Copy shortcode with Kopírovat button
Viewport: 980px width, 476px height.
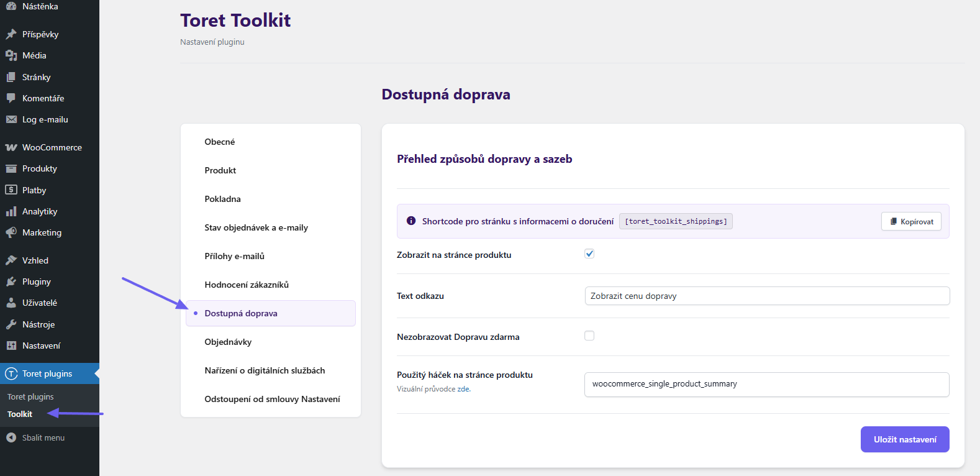point(911,221)
